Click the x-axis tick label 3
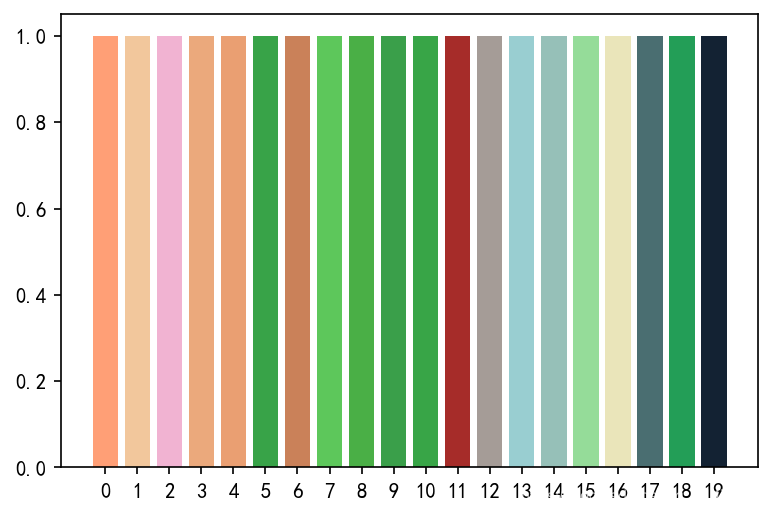Image resolution: width=773 pixels, height=515 pixels. pos(202,491)
